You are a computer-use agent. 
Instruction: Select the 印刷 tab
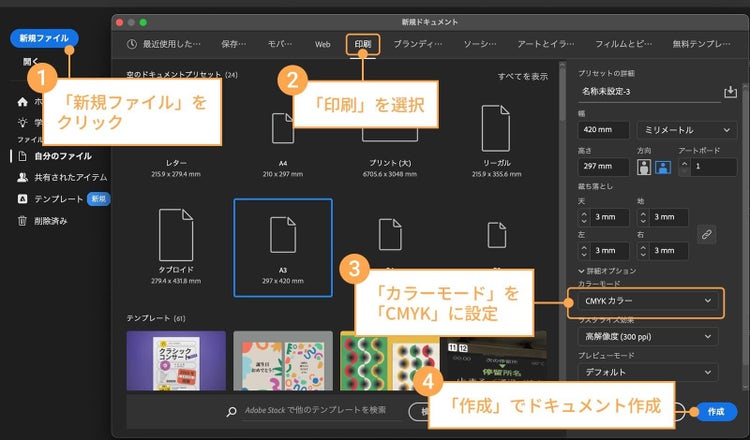pos(363,44)
